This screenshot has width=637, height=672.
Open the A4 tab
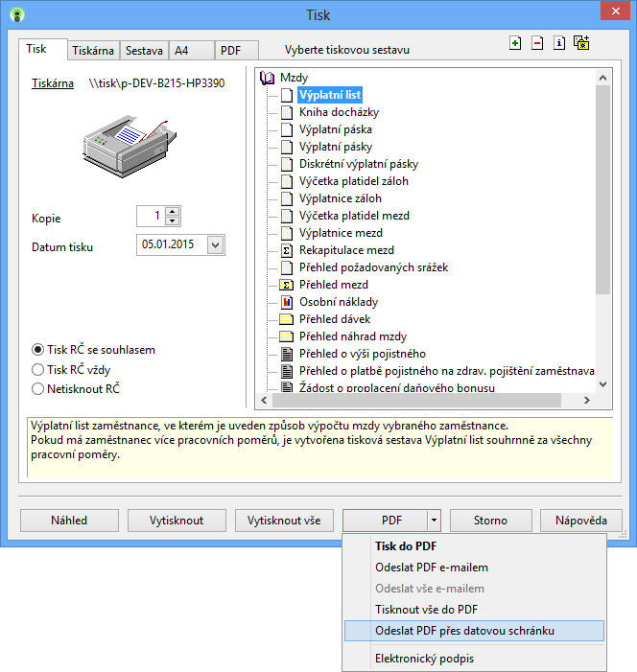pos(192,51)
